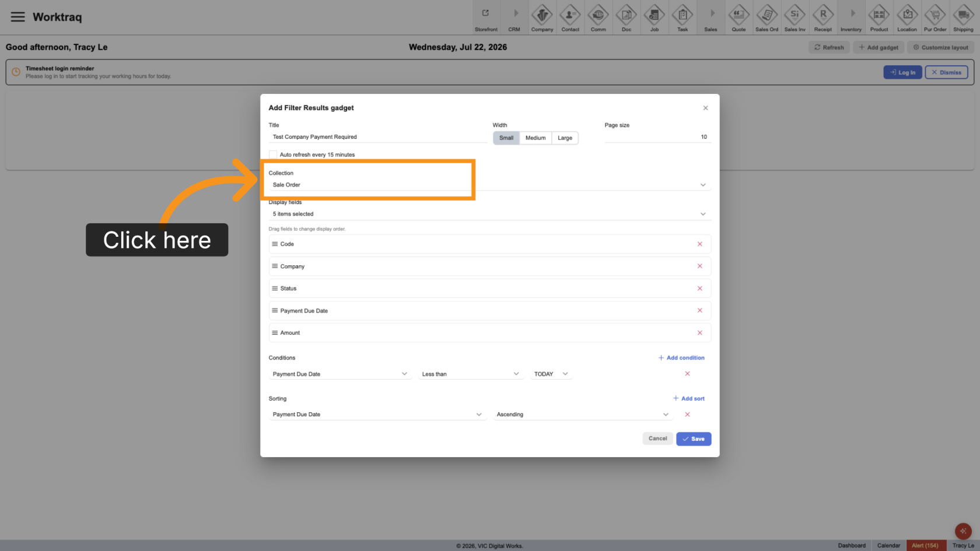The width and height of the screenshot is (980, 551).
Task: Click the Code field drag handle
Action: coord(275,244)
